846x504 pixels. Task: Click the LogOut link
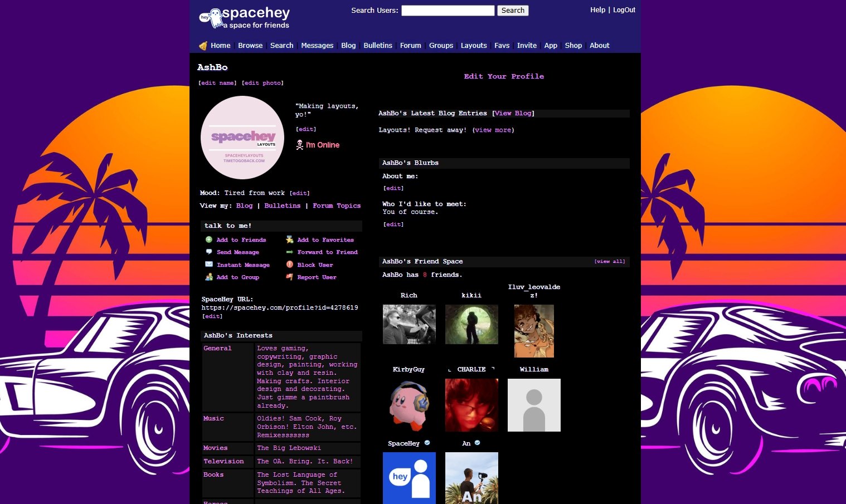[624, 10]
